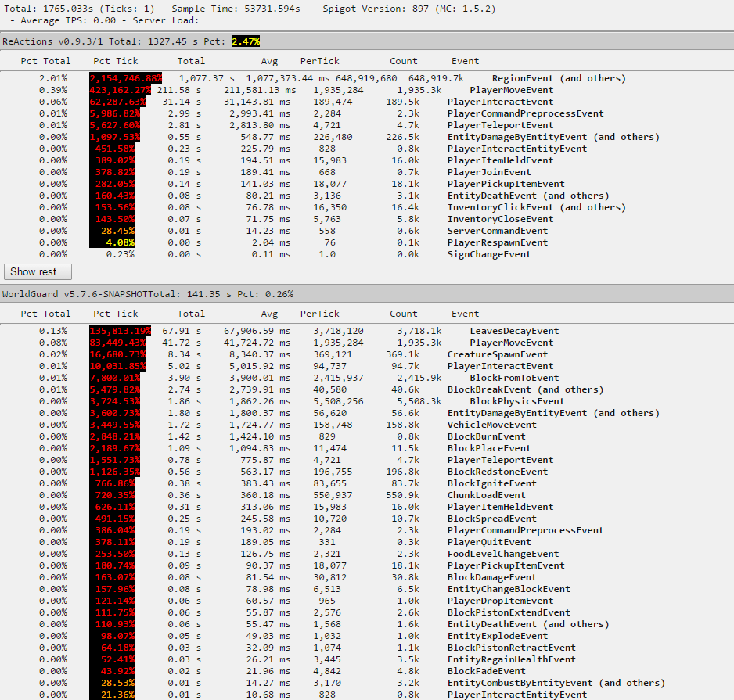Select the FoodLevelChangeEvent row
The height and width of the screenshot is (700, 734).
(x=503, y=554)
